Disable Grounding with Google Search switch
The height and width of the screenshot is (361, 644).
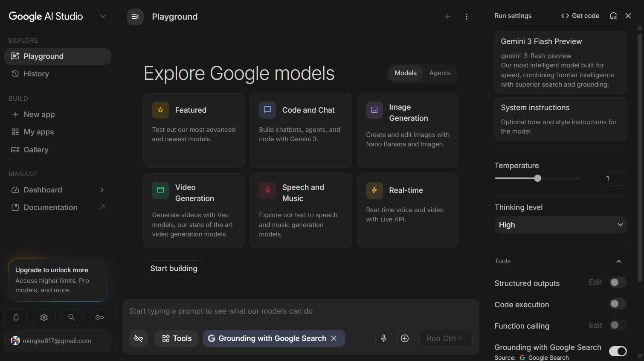618,351
